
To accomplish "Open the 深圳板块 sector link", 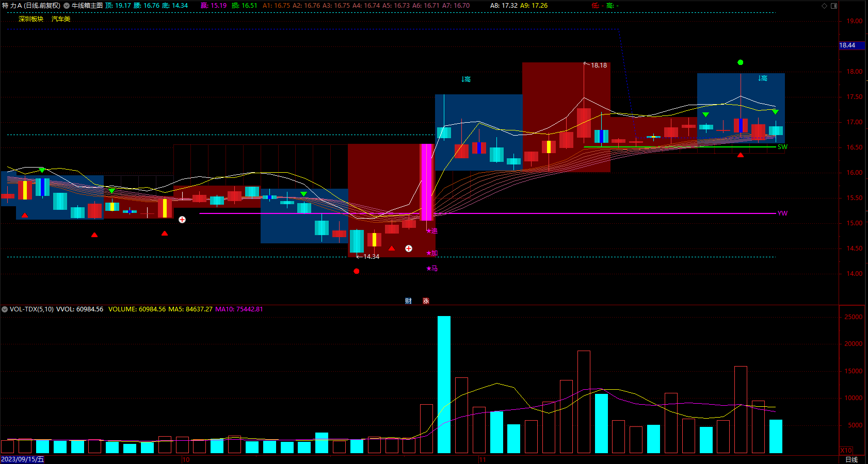I will click(x=31, y=19).
